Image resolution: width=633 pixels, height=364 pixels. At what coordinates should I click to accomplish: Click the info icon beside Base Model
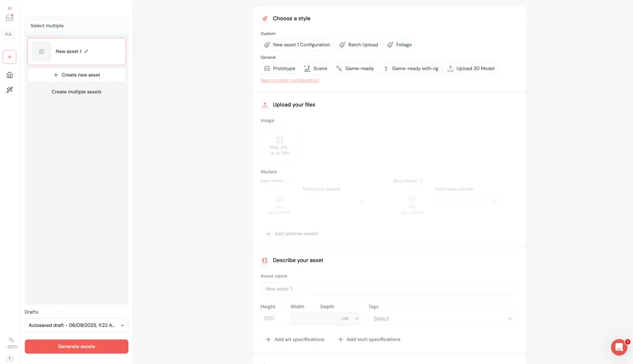(x=287, y=181)
